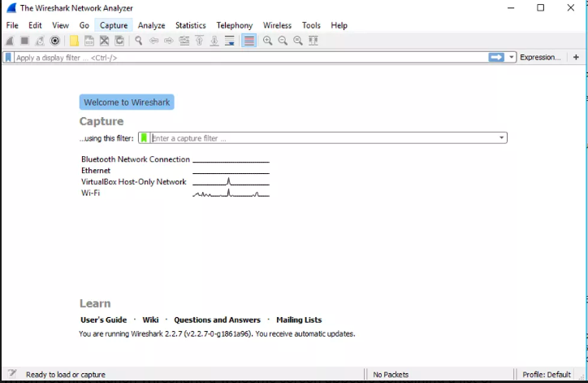
Task: Click the capture filter input field
Action: (324, 137)
